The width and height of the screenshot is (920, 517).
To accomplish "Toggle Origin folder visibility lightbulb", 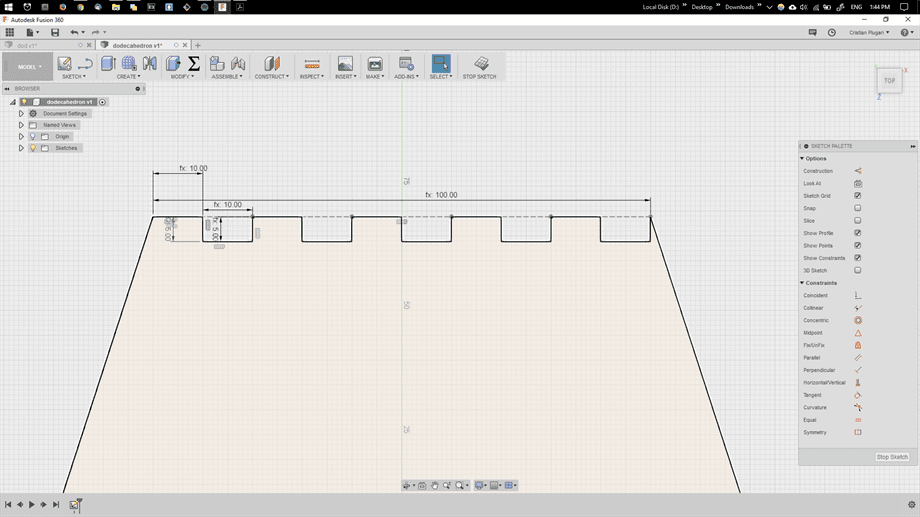I will (33, 136).
